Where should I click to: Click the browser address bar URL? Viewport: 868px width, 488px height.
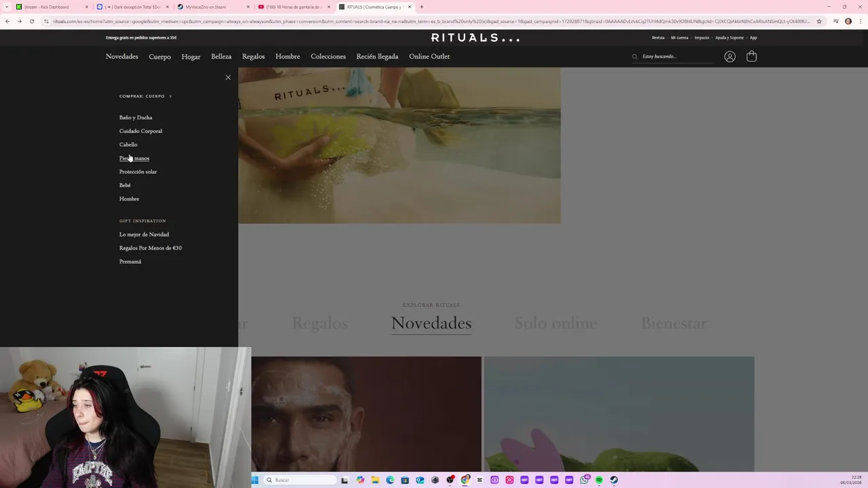431,21
